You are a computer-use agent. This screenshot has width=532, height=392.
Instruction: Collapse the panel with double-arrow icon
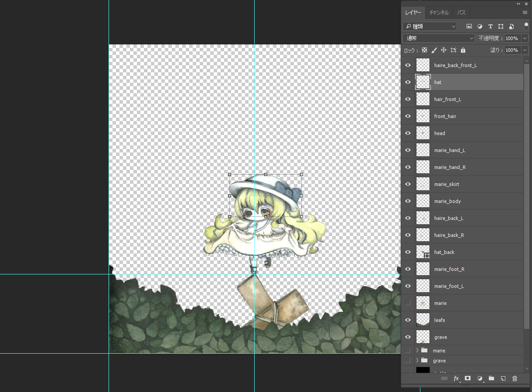[518, 3]
